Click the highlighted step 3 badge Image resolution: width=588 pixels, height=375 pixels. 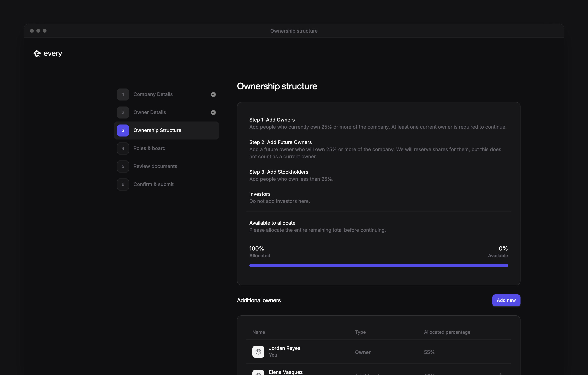(x=123, y=130)
